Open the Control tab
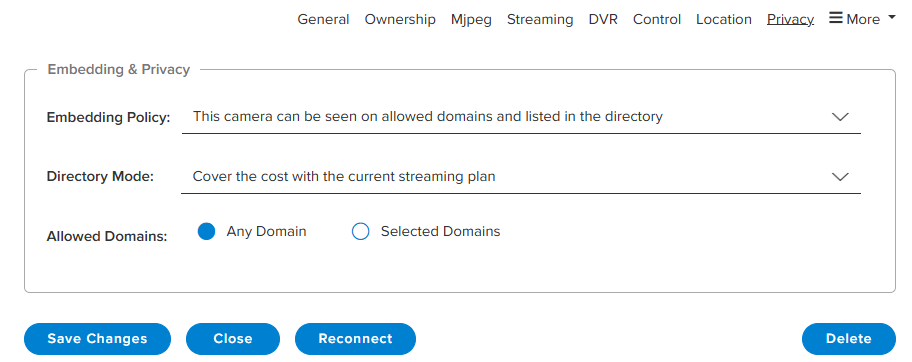 (x=657, y=19)
